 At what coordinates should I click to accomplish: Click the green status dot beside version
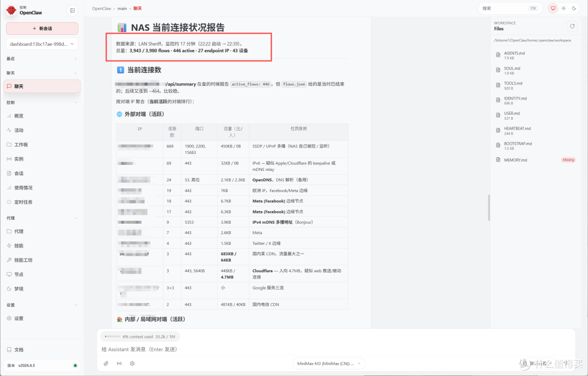[75, 366]
